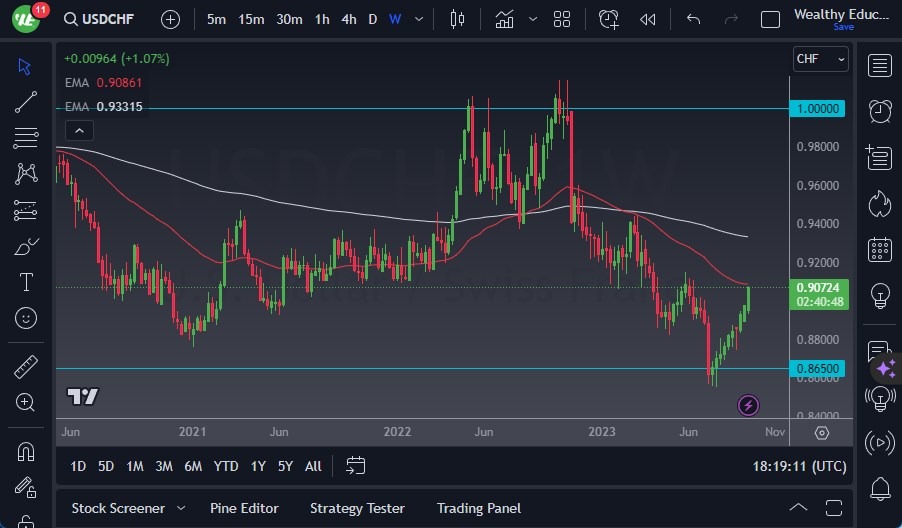The image size is (902, 528).
Task: Toggle magnet mode for drawings
Action: tap(26, 452)
